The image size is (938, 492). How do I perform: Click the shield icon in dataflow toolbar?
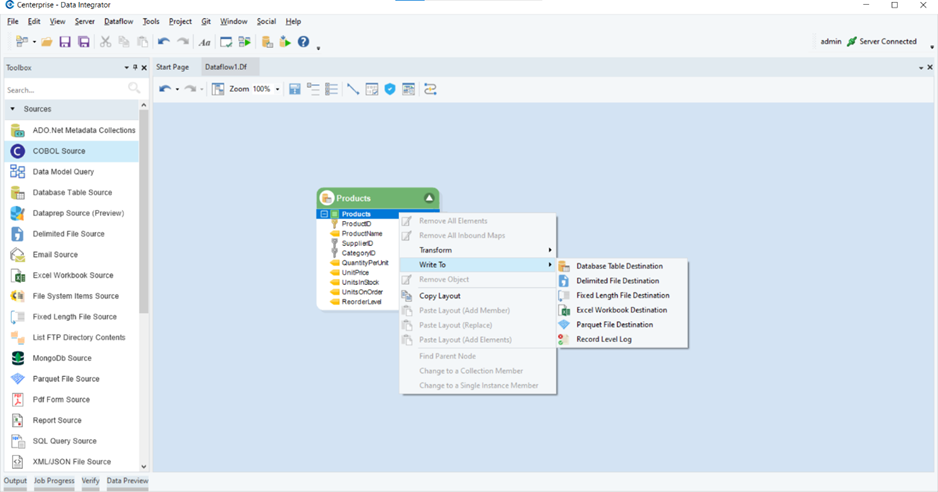(x=390, y=89)
